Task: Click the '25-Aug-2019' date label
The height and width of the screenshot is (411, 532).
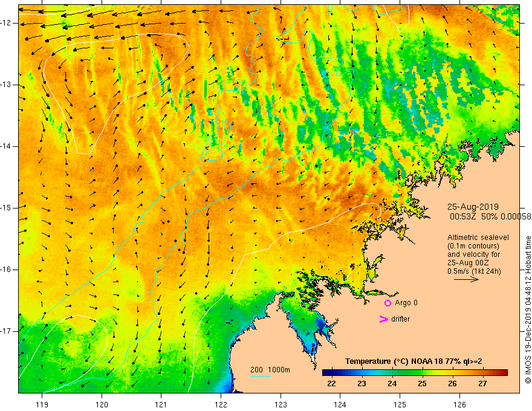Action: (x=473, y=207)
